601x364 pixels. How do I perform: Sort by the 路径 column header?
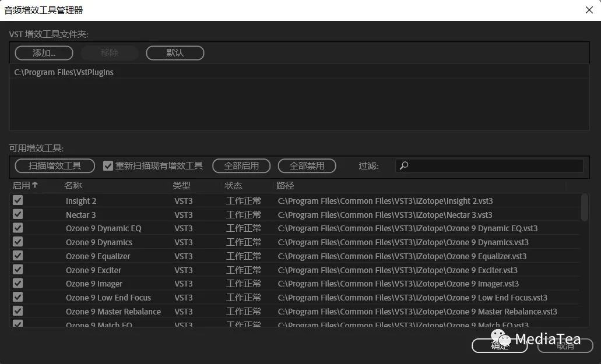285,186
